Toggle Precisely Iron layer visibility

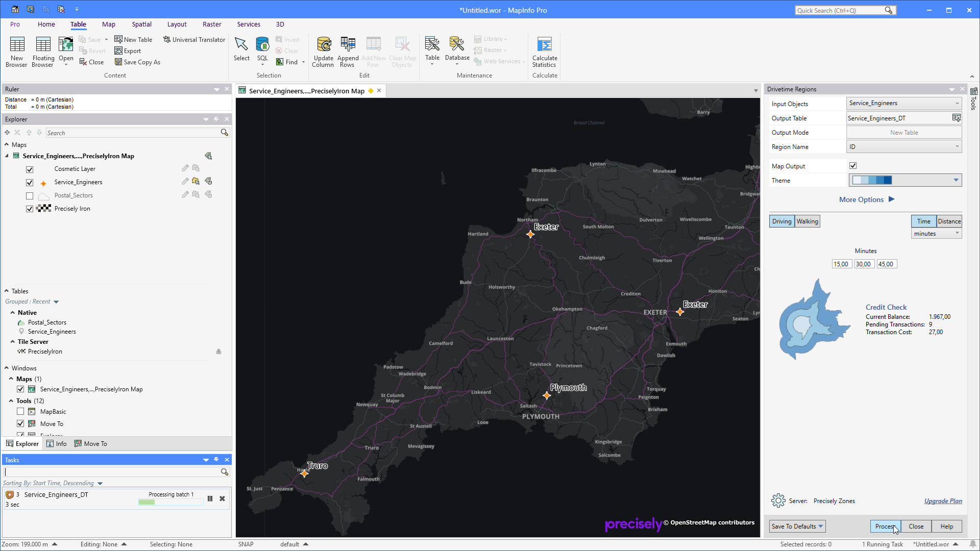pyautogui.click(x=30, y=209)
